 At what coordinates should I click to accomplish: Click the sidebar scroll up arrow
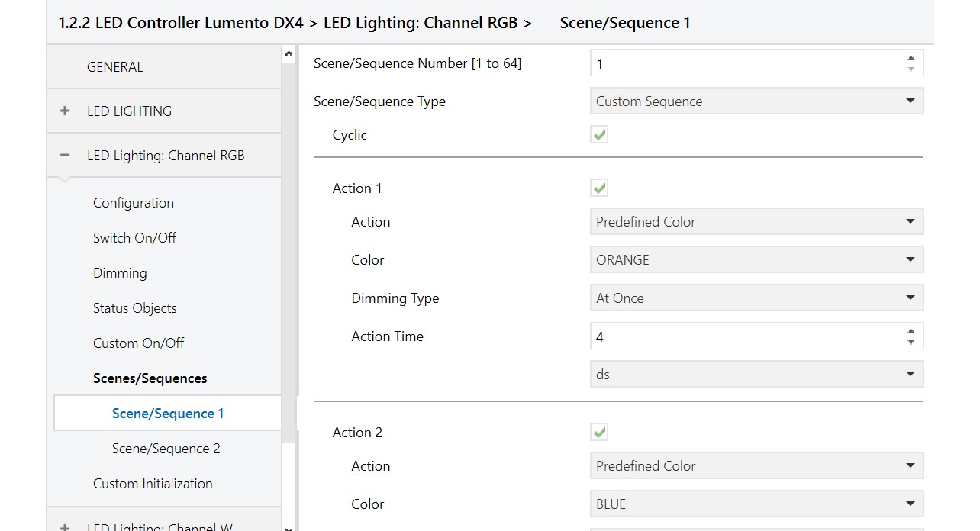(x=289, y=54)
